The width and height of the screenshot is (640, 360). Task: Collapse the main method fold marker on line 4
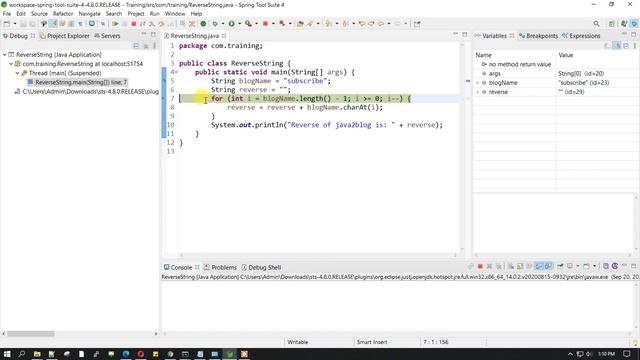[176, 72]
